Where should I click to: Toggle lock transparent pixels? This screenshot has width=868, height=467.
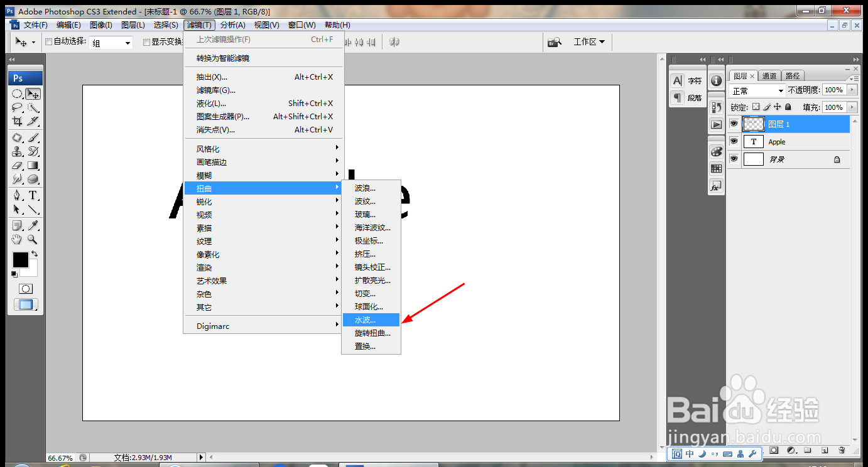coord(756,107)
